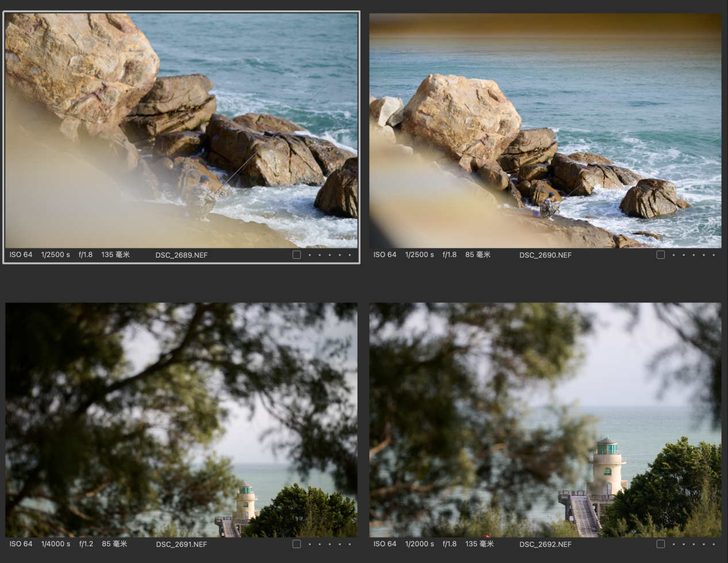Image resolution: width=728 pixels, height=563 pixels.
Task: Toggle color tag box for DSC_2692.NEF
Action: [661, 544]
